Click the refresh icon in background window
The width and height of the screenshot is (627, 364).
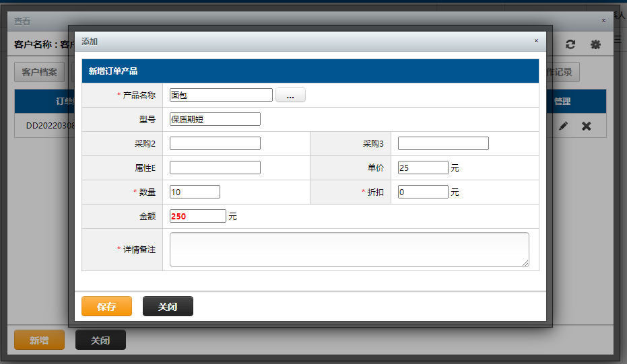coord(570,44)
